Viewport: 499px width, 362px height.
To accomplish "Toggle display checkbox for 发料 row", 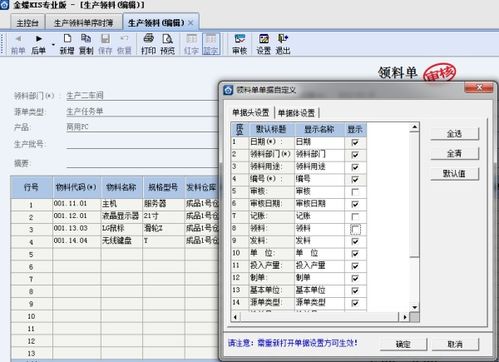I will pyautogui.click(x=355, y=241).
